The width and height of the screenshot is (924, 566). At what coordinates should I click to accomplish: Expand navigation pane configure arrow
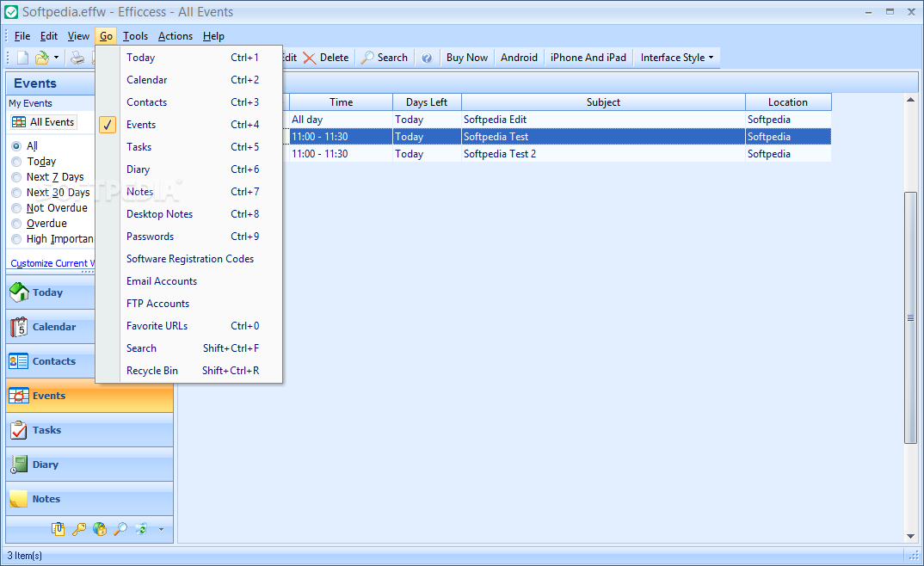click(161, 529)
